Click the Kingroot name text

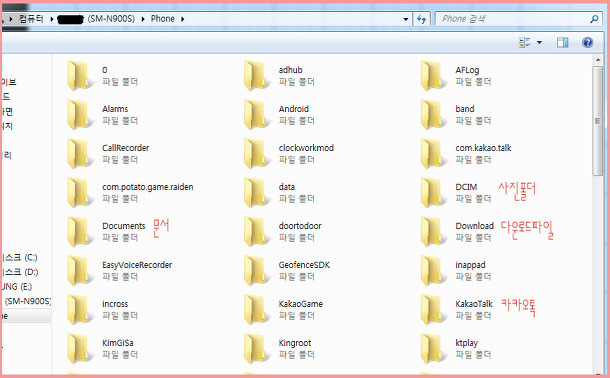[x=294, y=343]
